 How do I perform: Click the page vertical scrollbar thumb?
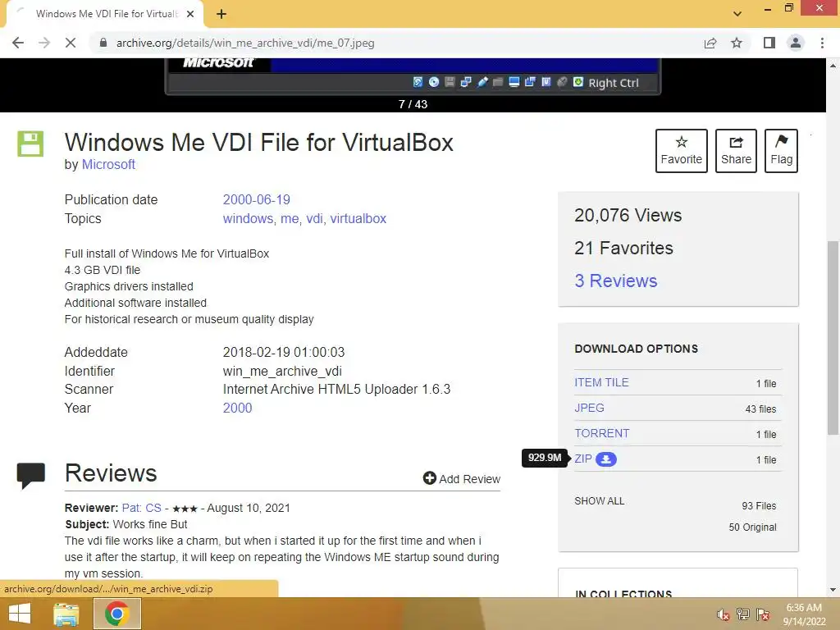(x=833, y=337)
